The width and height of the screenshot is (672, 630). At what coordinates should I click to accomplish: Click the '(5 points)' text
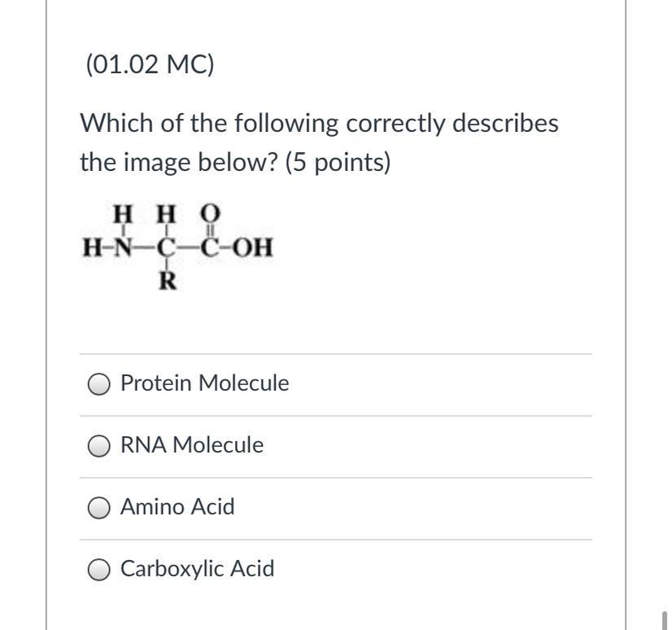338,163
